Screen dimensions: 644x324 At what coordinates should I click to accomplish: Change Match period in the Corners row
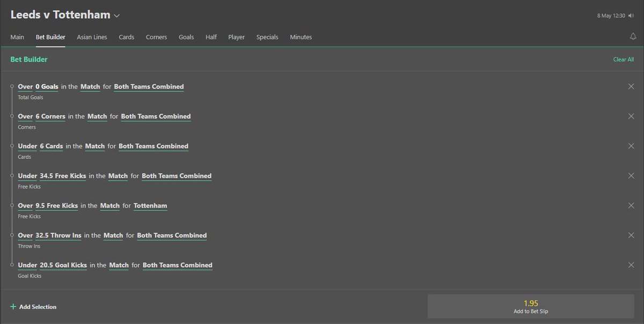click(97, 116)
